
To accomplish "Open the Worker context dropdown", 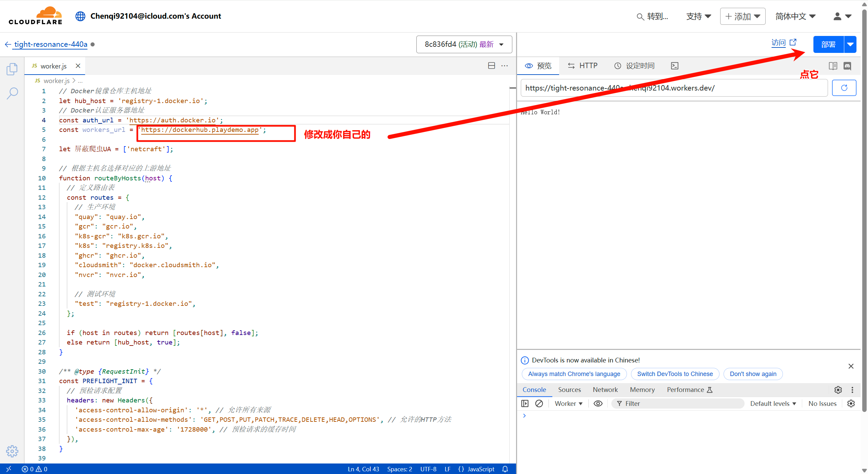I will tap(569, 403).
